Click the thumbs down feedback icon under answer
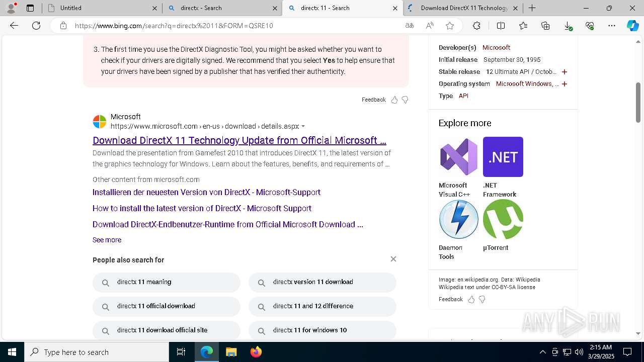 405,100
